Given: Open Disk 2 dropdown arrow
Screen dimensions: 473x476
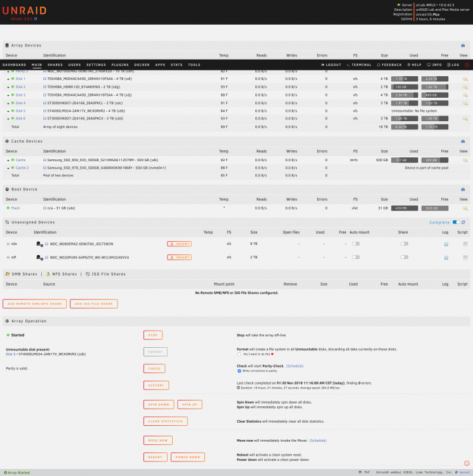Looking at the screenshot, I should (8, 88).
